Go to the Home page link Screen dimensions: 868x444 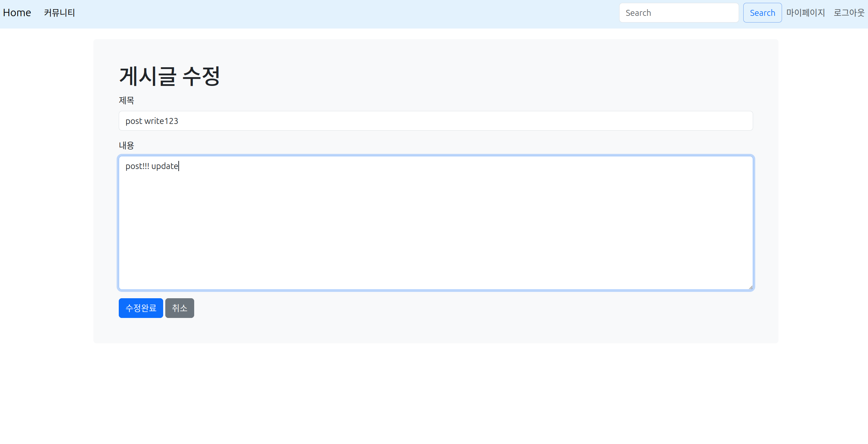click(x=17, y=13)
